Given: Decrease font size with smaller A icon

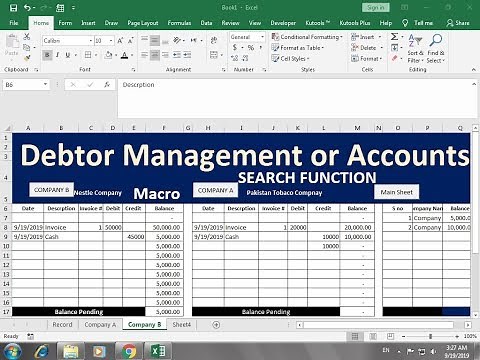Looking at the screenshot, I should (131, 41).
